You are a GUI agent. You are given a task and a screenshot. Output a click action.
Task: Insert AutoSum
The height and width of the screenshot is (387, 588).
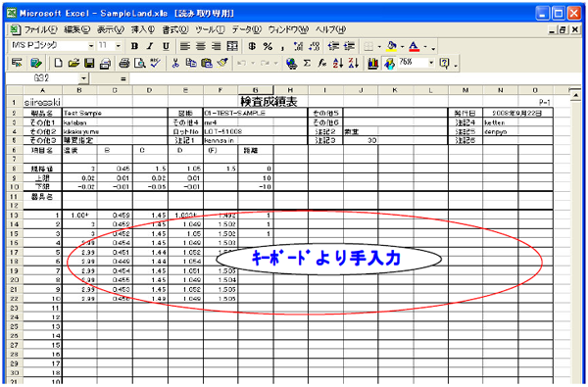coord(307,63)
